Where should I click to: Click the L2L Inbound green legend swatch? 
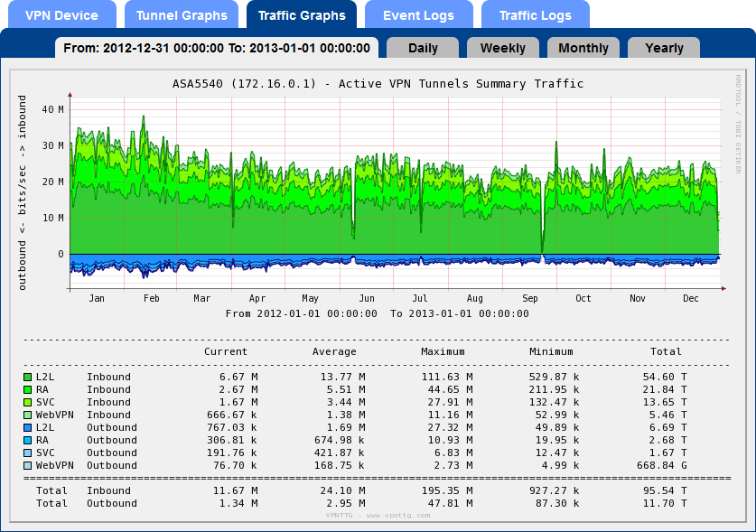[28, 377]
